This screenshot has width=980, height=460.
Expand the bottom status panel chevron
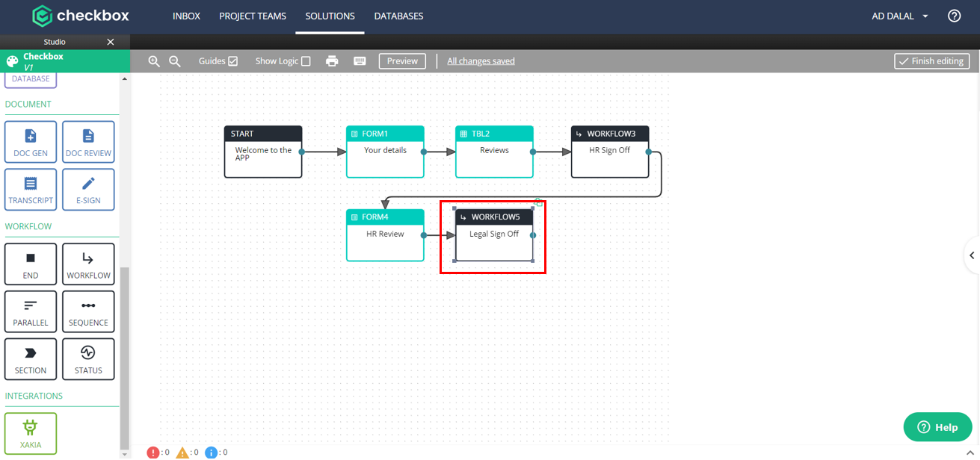pos(970,453)
